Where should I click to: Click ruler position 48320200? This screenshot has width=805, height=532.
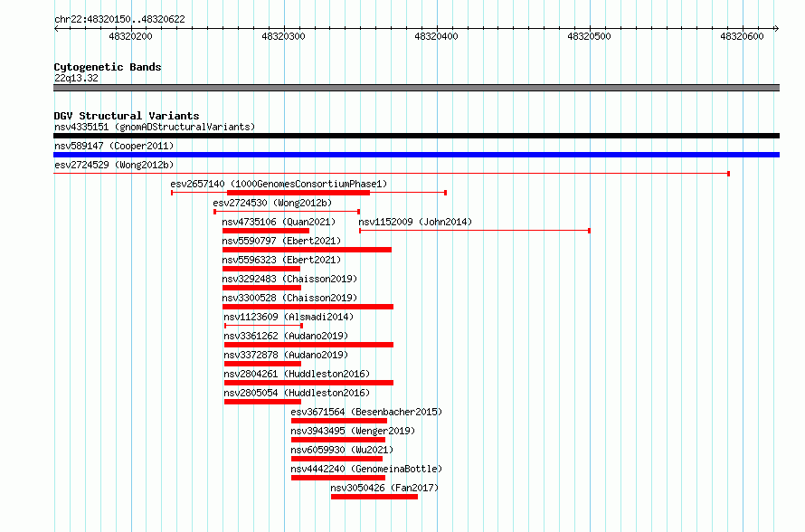pyautogui.click(x=131, y=36)
